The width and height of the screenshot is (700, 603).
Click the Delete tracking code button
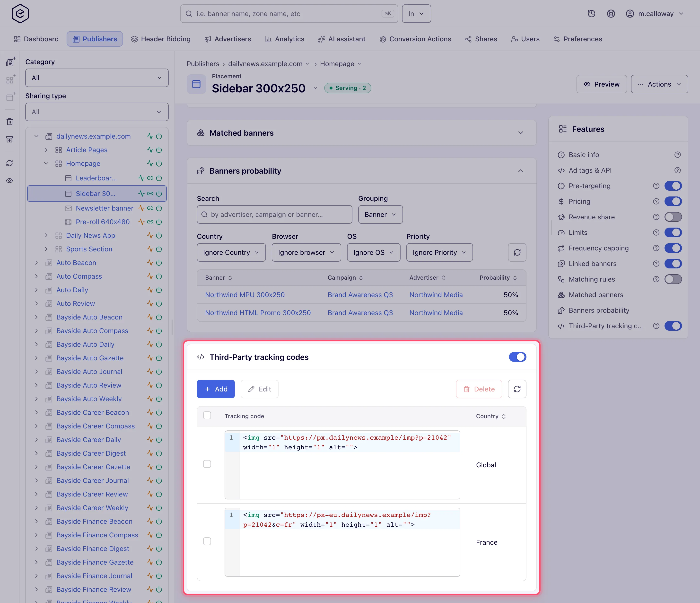coord(479,389)
